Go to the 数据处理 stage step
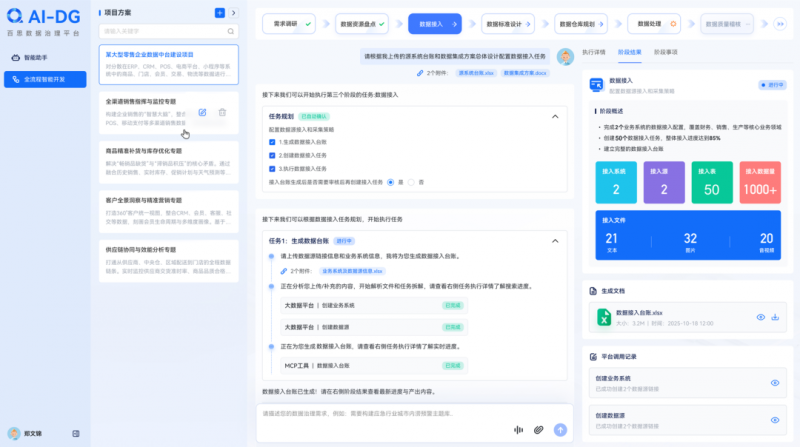 [654, 24]
